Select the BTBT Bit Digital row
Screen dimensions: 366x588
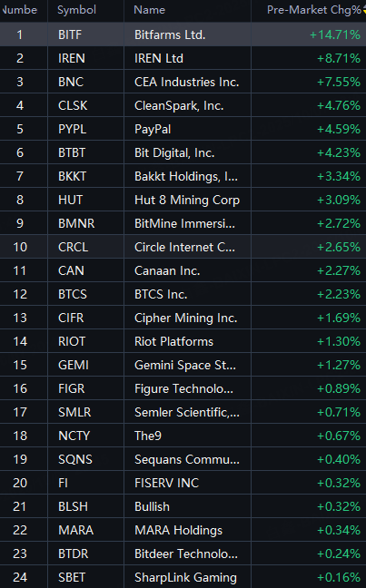[x=183, y=152]
